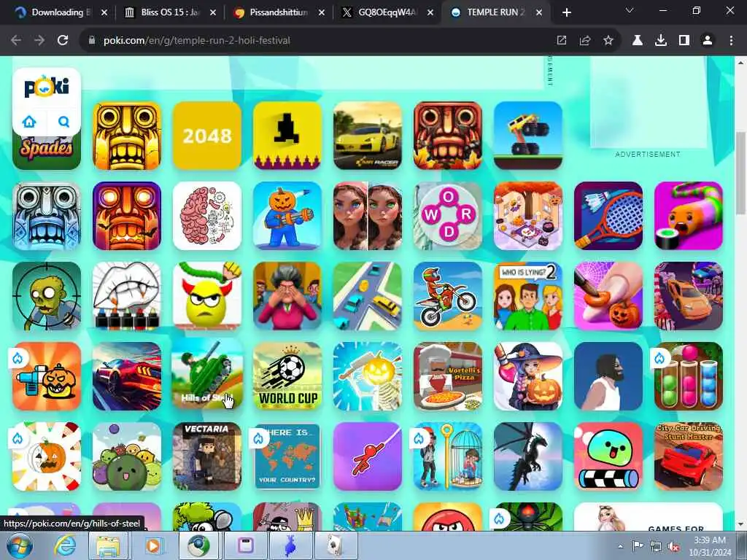Open the 2048 game tile
The height and width of the screenshot is (560, 747).
pos(207,136)
